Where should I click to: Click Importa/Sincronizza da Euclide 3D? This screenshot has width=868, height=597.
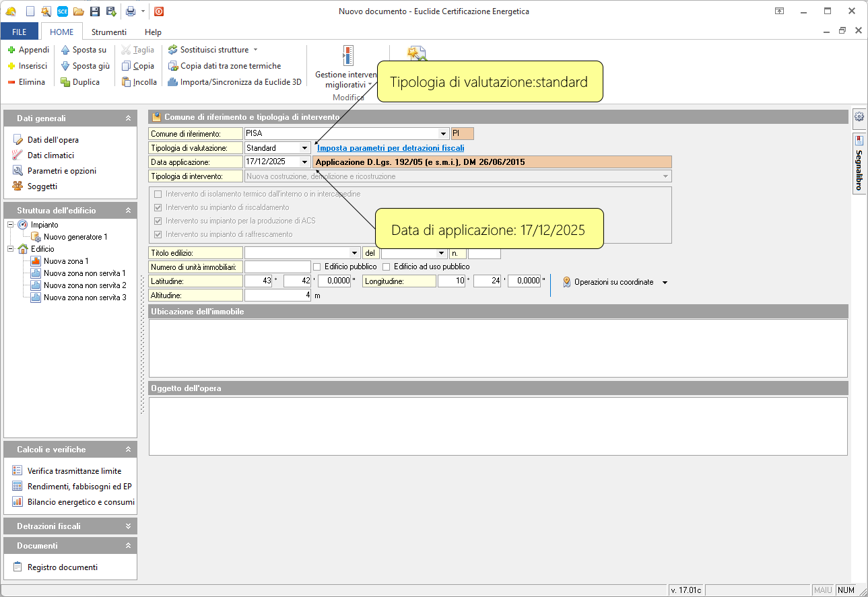point(234,82)
